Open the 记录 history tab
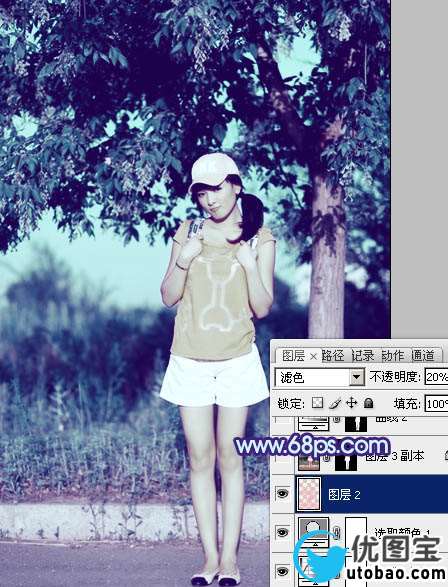 pyautogui.click(x=363, y=355)
